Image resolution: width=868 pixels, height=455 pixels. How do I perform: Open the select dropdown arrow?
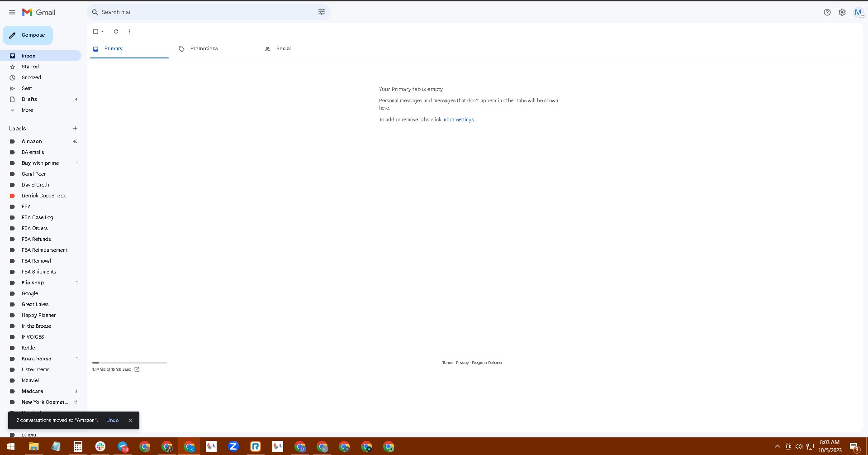point(103,31)
